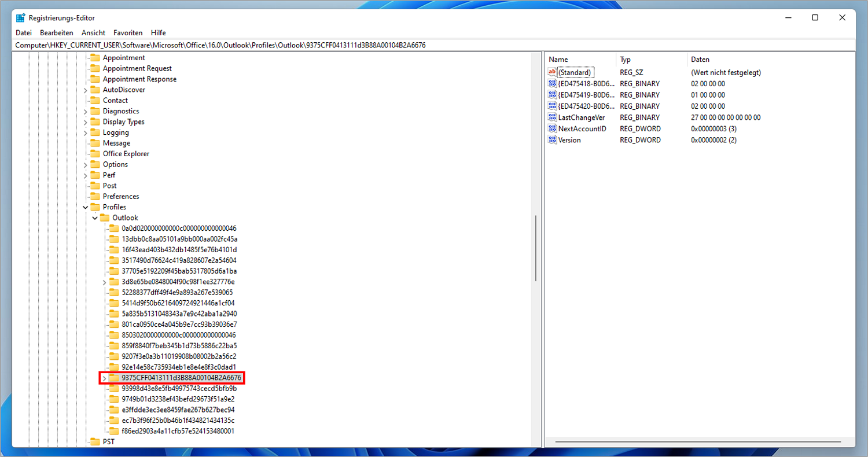Click the {ED475418-B0D6... binary value icon
This screenshot has width=868, height=457.
[x=552, y=84]
